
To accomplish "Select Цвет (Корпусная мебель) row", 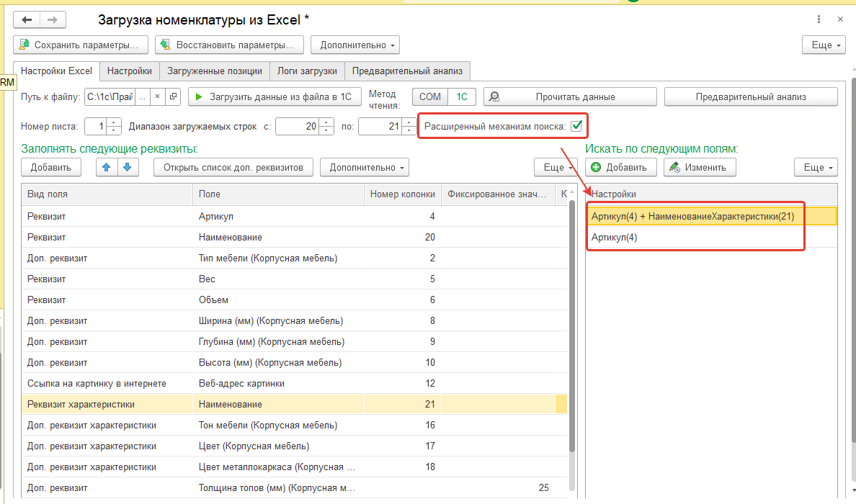I will [x=295, y=446].
